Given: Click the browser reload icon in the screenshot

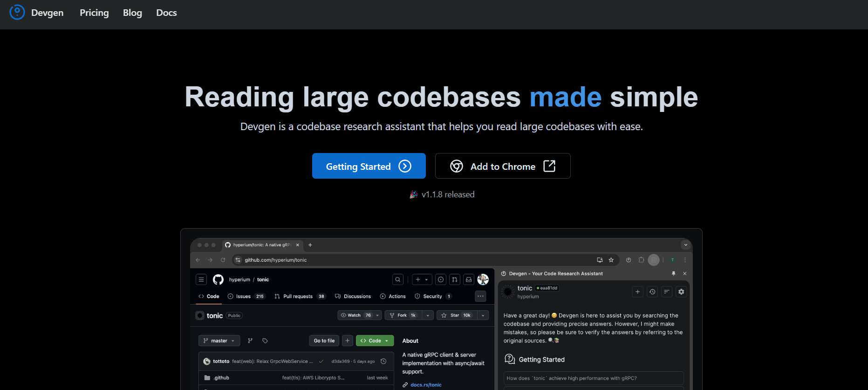Looking at the screenshot, I should tap(223, 260).
